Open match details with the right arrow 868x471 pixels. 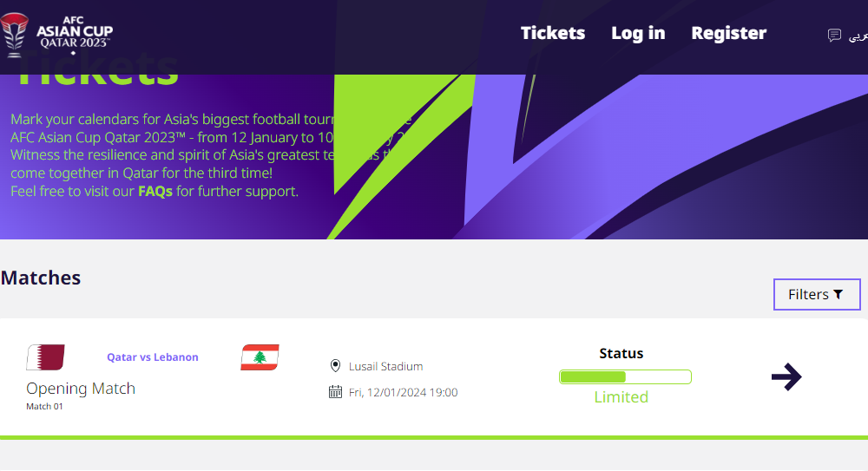[786, 376]
